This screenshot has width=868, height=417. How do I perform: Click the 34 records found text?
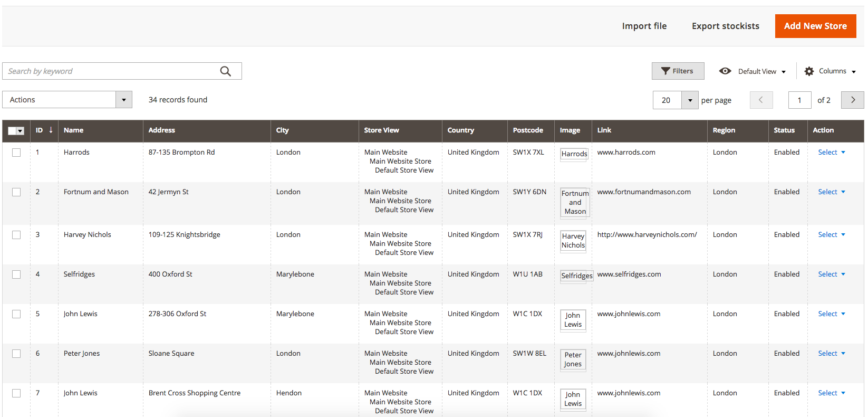tap(178, 100)
